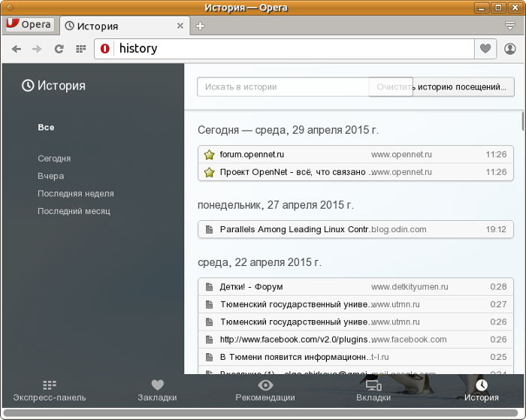Open the Детки! - Форум entry

tap(355, 287)
